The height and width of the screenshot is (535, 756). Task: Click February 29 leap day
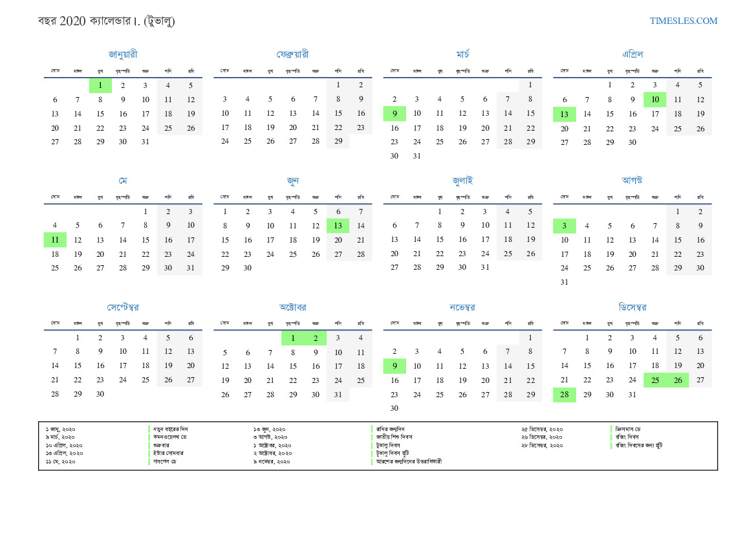338,142
